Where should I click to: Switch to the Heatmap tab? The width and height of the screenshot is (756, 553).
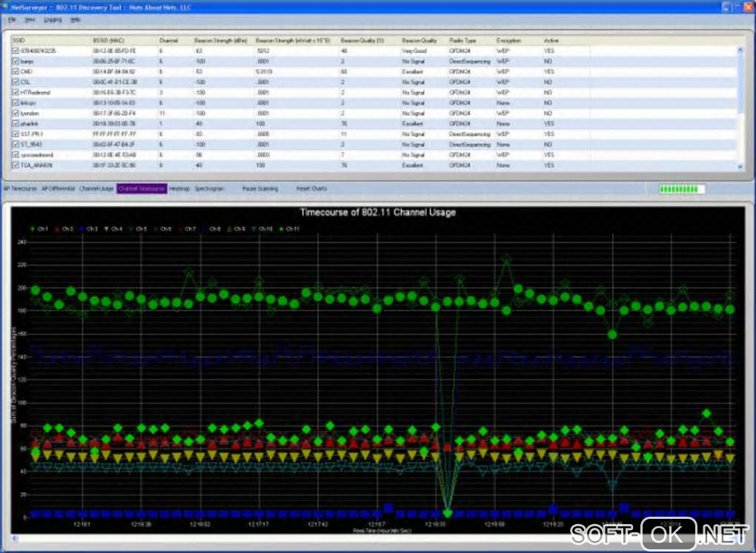[x=179, y=188]
